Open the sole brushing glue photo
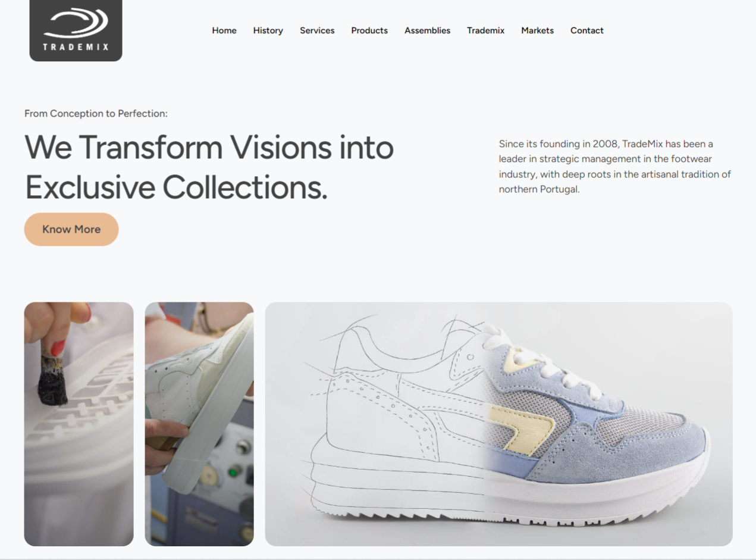Viewport: 756px width, 560px height. pyautogui.click(x=79, y=424)
